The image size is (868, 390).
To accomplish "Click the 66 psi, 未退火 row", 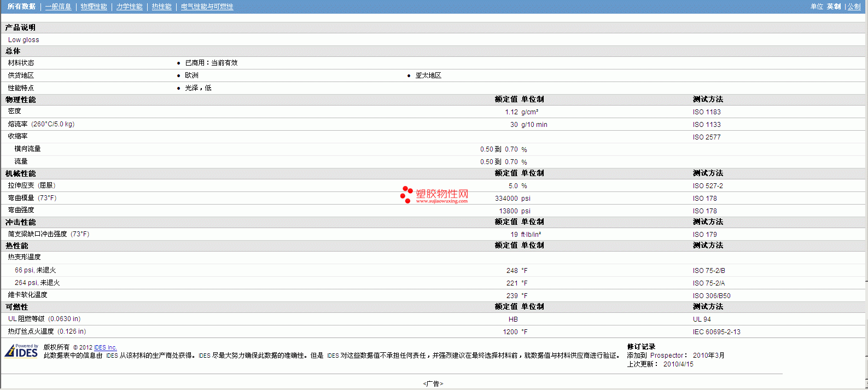I will 35,270.
